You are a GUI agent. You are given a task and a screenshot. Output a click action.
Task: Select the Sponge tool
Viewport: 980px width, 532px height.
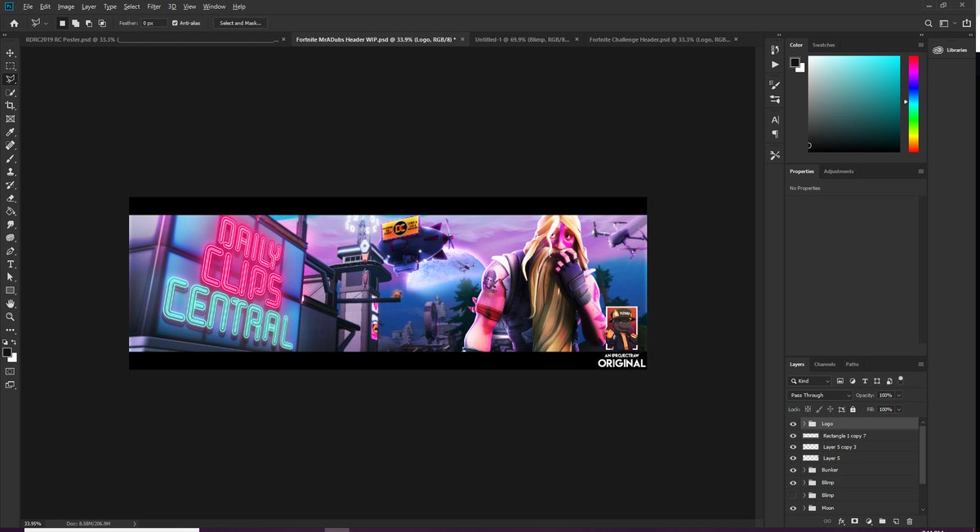click(x=11, y=237)
